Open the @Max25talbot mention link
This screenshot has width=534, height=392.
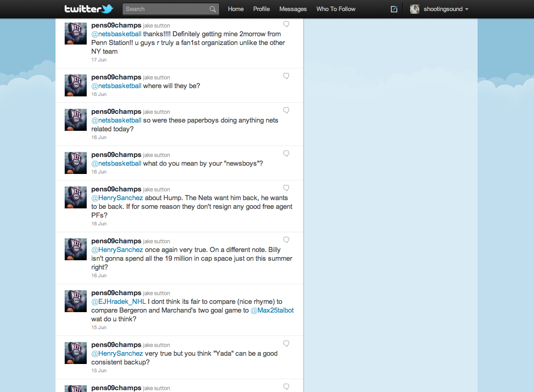coord(272,311)
